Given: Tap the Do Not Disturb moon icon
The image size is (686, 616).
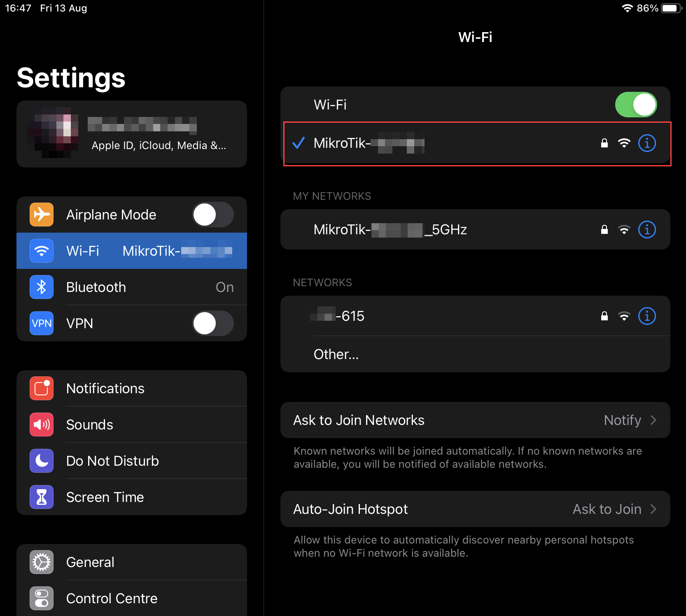Looking at the screenshot, I should point(42,461).
